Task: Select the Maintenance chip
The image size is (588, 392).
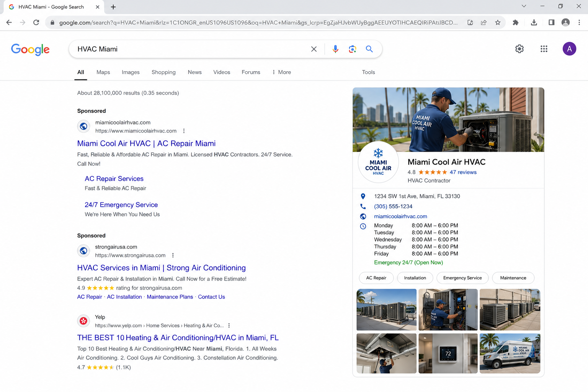Action: [x=513, y=278]
